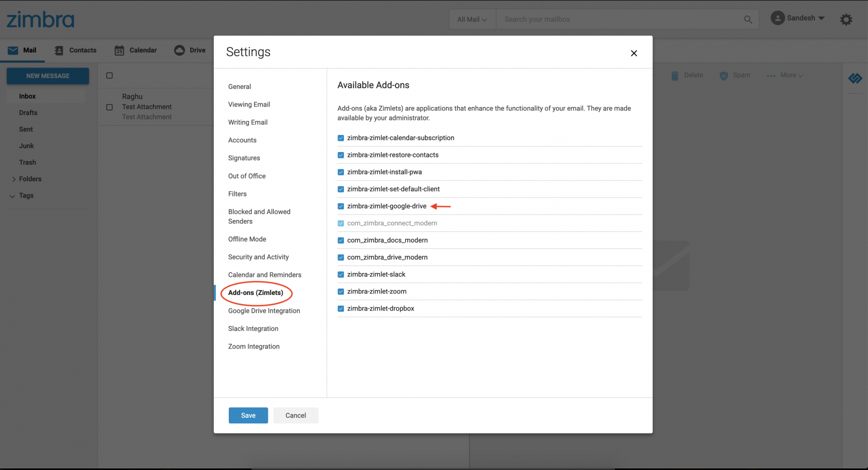Click the Mail envelope icon
The height and width of the screenshot is (470, 868).
13,50
